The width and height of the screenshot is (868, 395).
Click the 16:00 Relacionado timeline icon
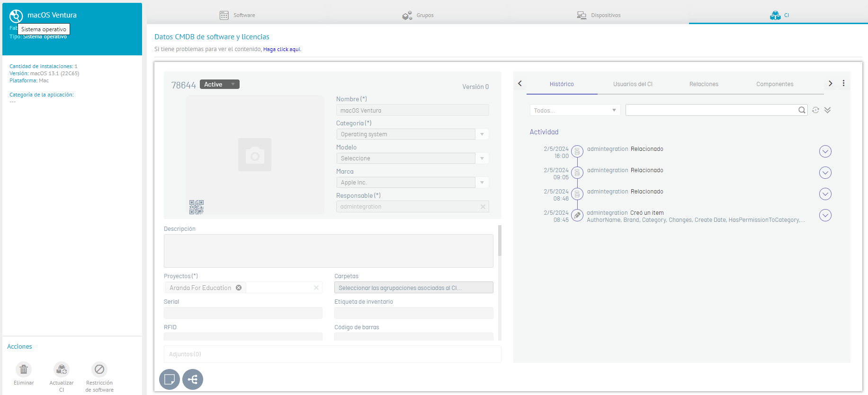coord(577,151)
